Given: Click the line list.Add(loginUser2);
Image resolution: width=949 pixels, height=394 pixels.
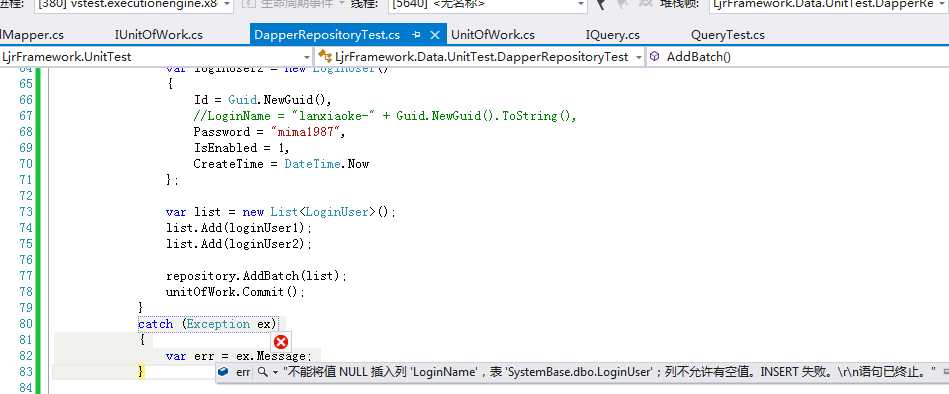Looking at the screenshot, I should pyautogui.click(x=238, y=244).
